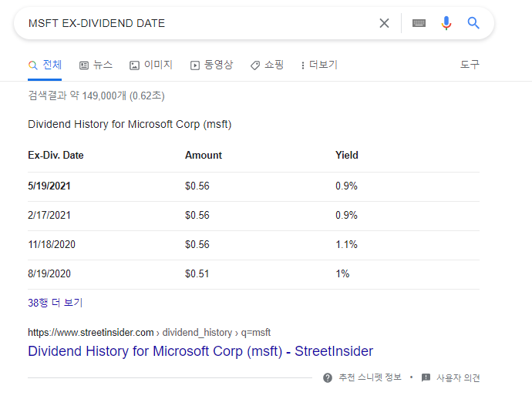Switch to the 뉴스 (News) tab
This screenshot has height=399, width=532.
coord(96,65)
